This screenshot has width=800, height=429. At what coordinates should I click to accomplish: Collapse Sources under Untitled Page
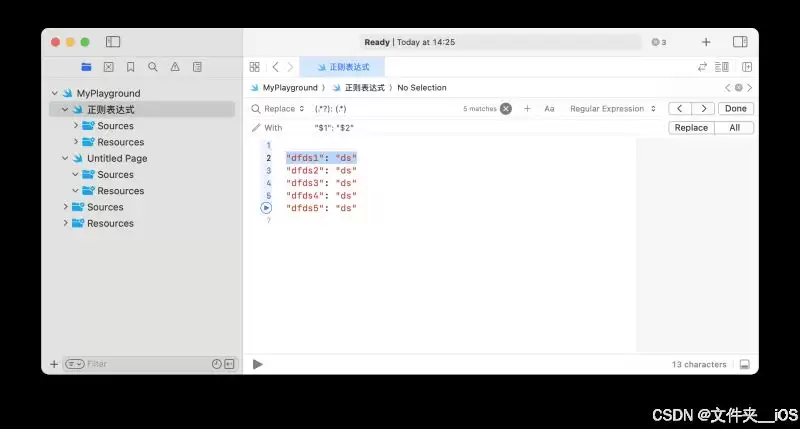coord(76,174)
